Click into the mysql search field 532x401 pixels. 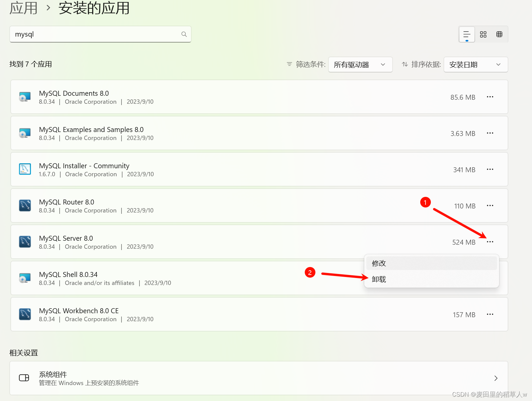click(x=100, y=34)
